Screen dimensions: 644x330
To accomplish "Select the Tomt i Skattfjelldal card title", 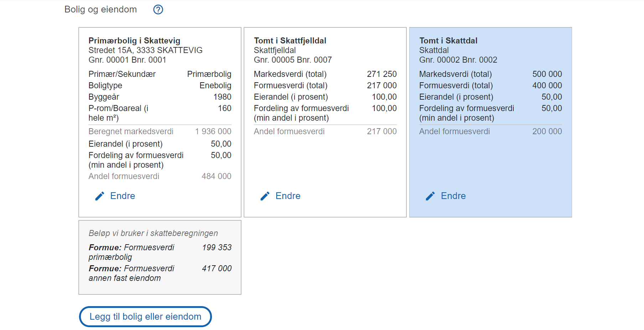I will (x=290, y=41).
